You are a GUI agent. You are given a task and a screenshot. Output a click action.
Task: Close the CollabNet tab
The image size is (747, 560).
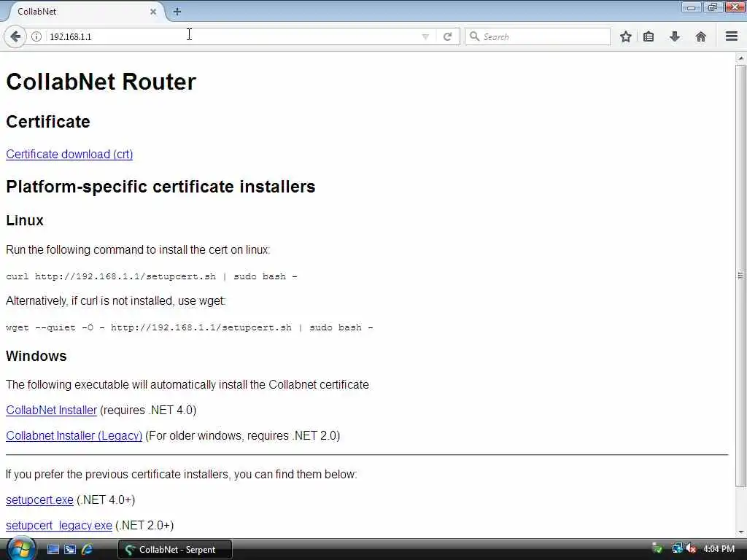153,12
